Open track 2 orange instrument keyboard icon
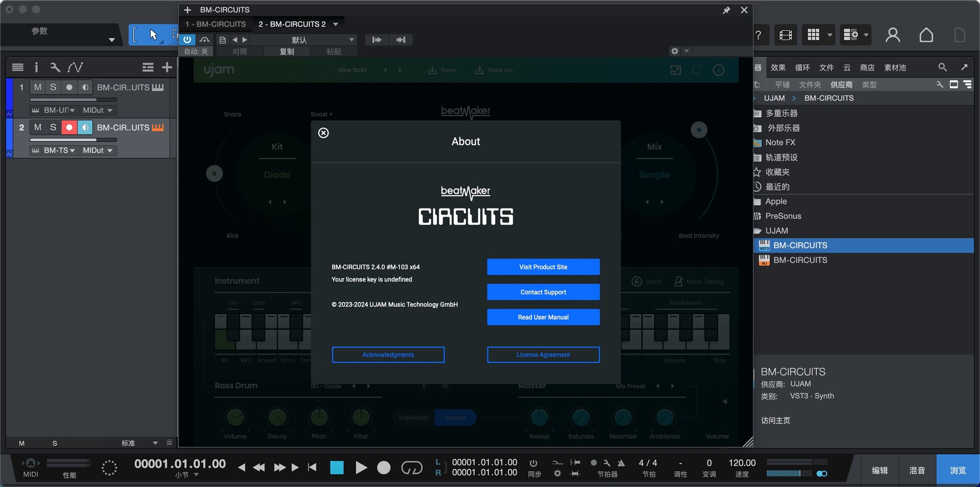This screenshot has height=487, width=980. [x=158, y=127]
